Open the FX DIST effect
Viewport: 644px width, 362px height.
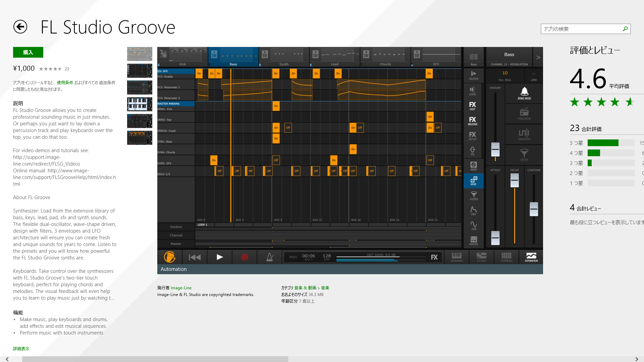[473, 106]
